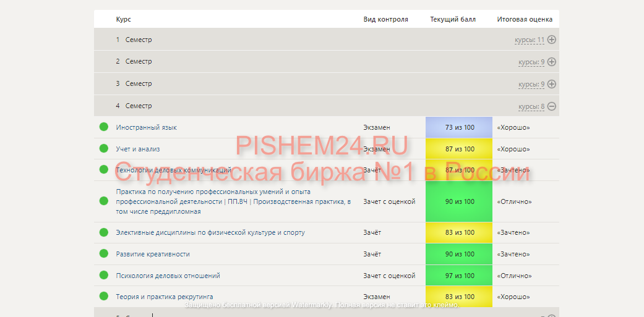Click green status dot for Иностранный язык
The width and height of the screenshot is (644, 317).
click(104, 127)
